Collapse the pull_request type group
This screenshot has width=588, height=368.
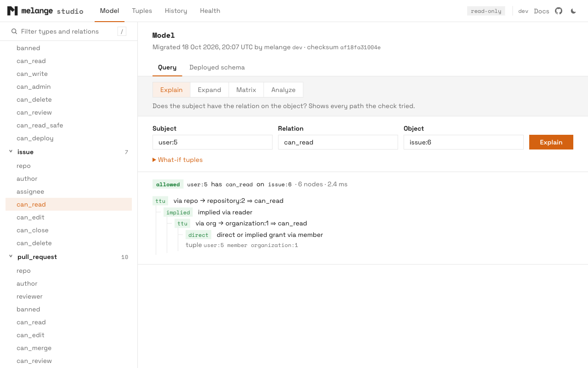11,257
